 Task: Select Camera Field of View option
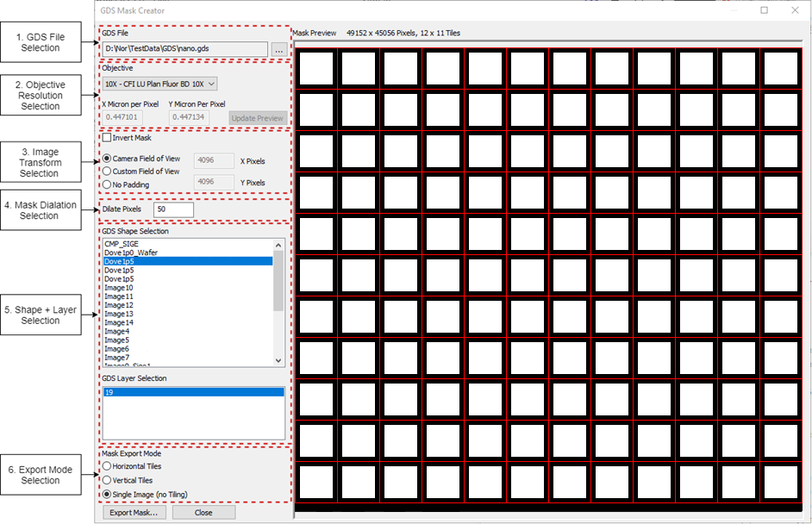click(108, 159)
